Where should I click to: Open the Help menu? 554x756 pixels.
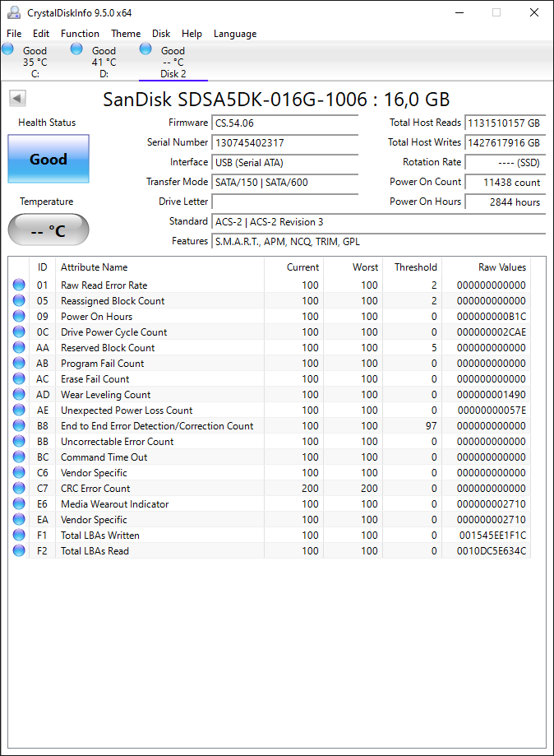(x=192, y=33)
